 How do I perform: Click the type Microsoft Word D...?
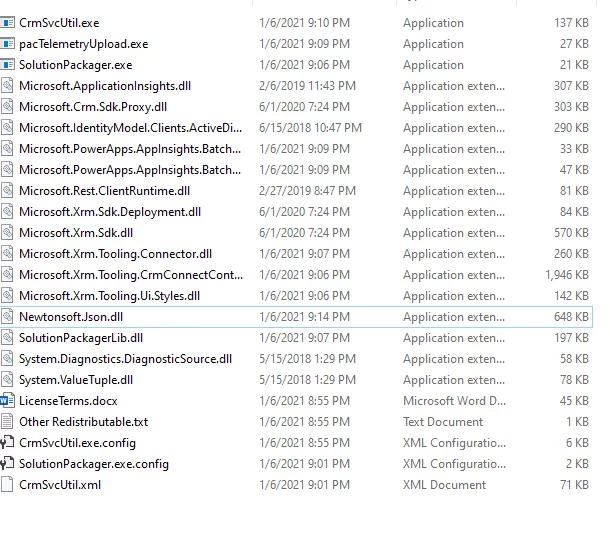tap(454, 401)
